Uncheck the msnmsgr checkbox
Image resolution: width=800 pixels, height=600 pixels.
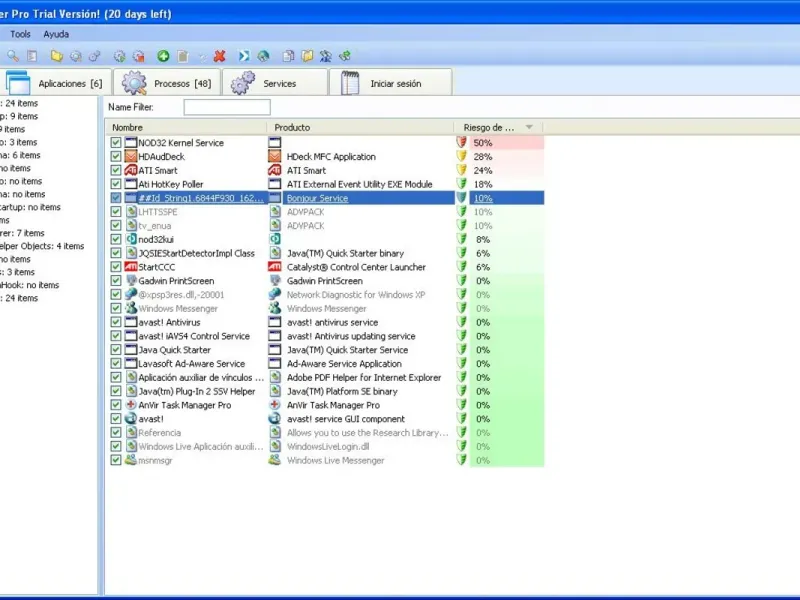[116, 460]
